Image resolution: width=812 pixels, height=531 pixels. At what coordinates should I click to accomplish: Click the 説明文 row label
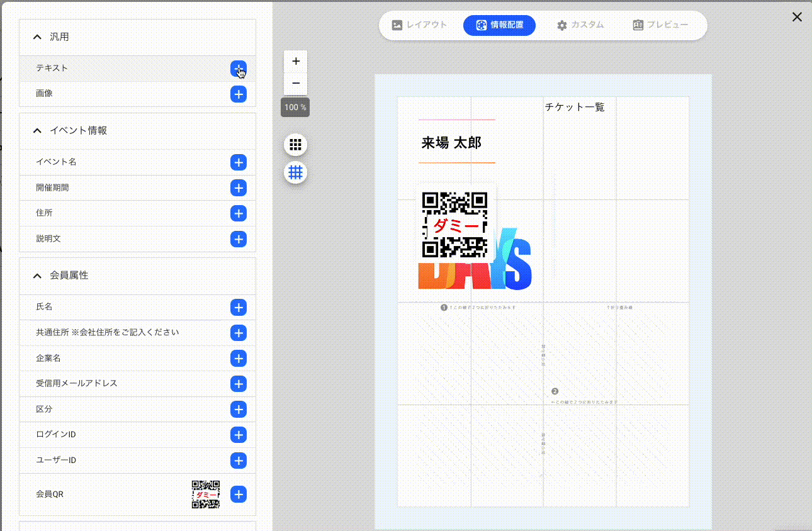coord(48,238)
